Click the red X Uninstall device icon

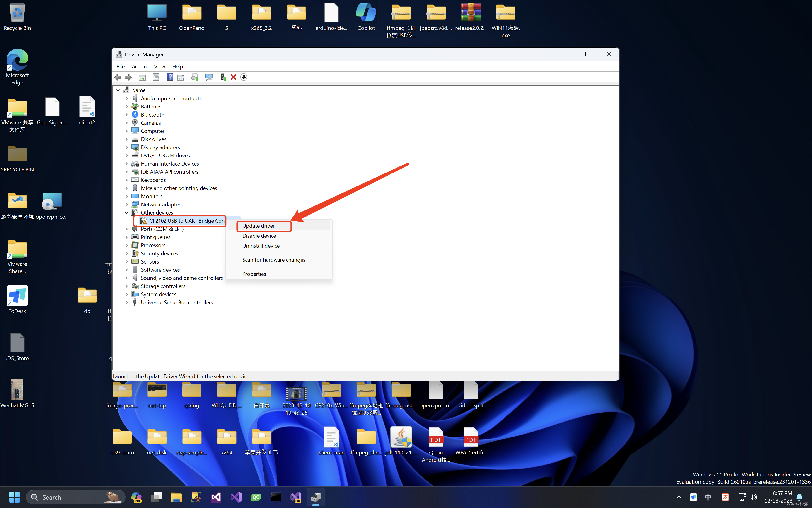(x=233, y=77)
